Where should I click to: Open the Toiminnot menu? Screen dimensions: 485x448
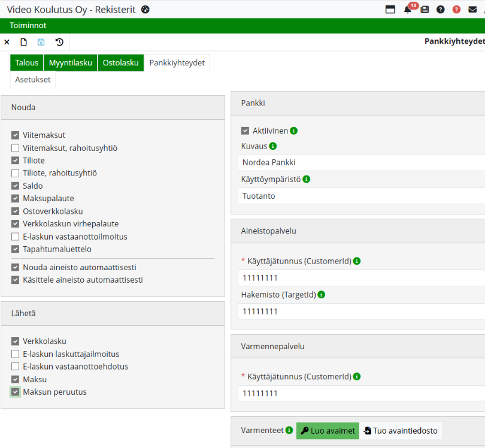28,26
